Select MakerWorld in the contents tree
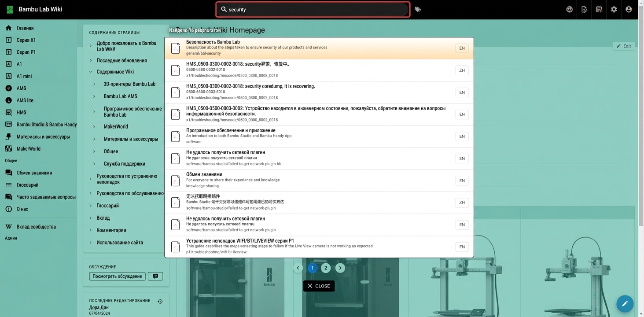 116,127
